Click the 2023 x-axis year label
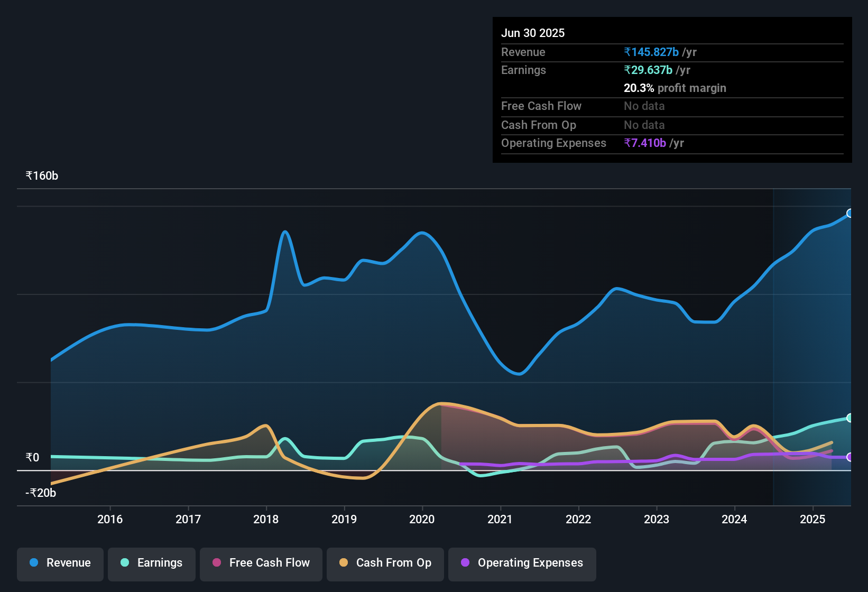Image resolution: width=868 pixels, height=592 pixels. click(x=657, y=519)
